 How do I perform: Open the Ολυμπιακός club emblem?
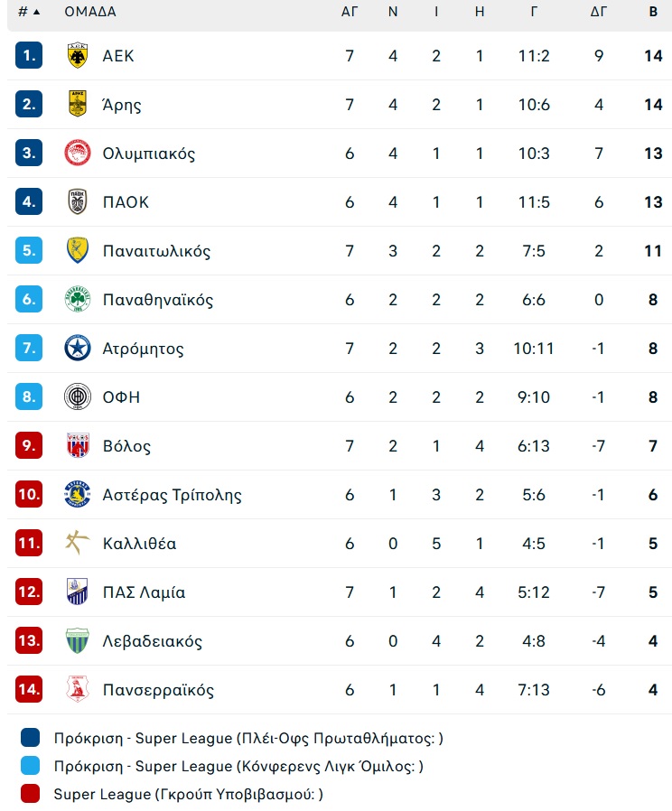point(78,154)
